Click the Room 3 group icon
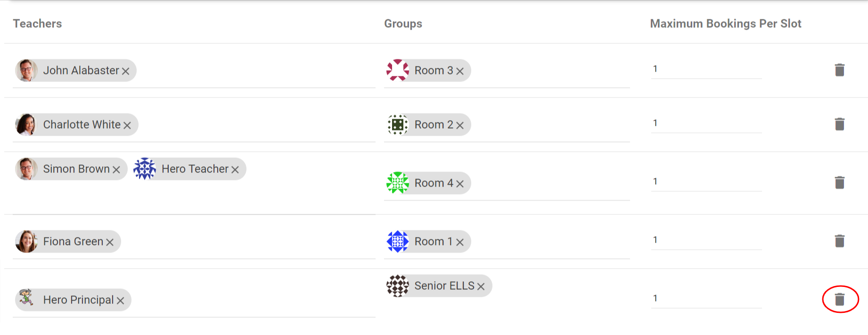The width and height of the screenshot is (868, 335). (398, 70)
